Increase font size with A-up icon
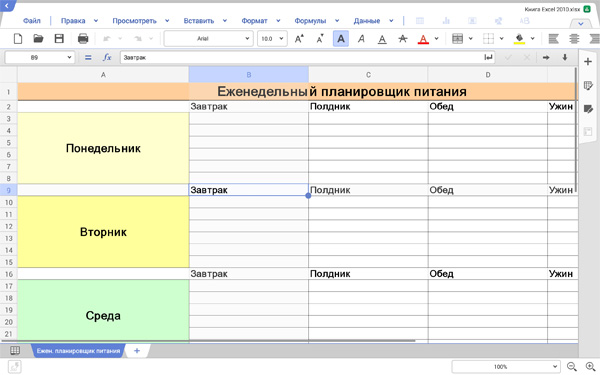The width and height of the screenshot is (600, 375). [x=299, y=39]
